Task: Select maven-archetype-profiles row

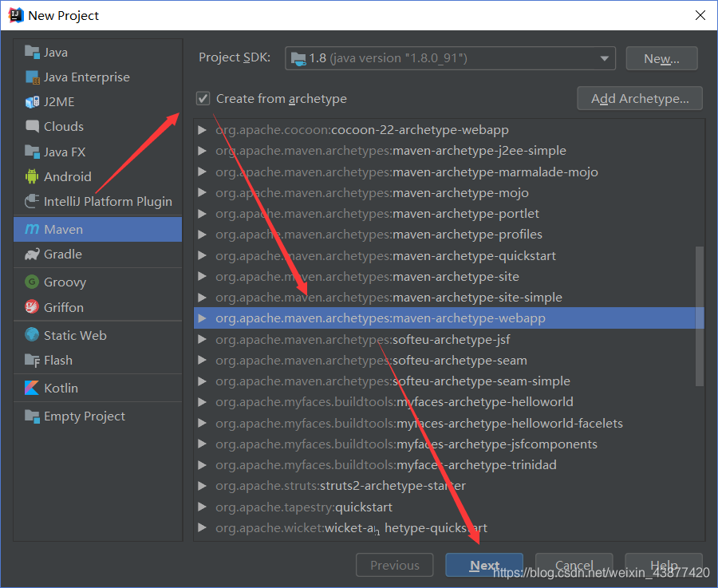Action: (x=448, y=235)
